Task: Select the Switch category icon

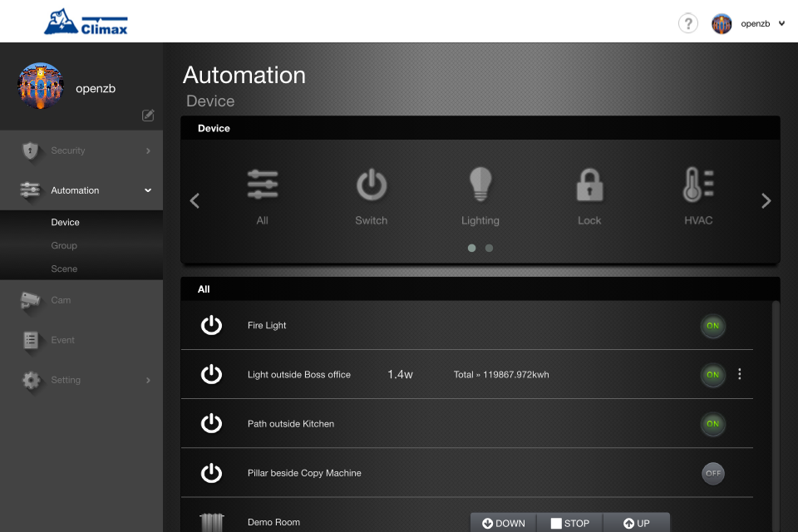Action: [x=372, y=185]
